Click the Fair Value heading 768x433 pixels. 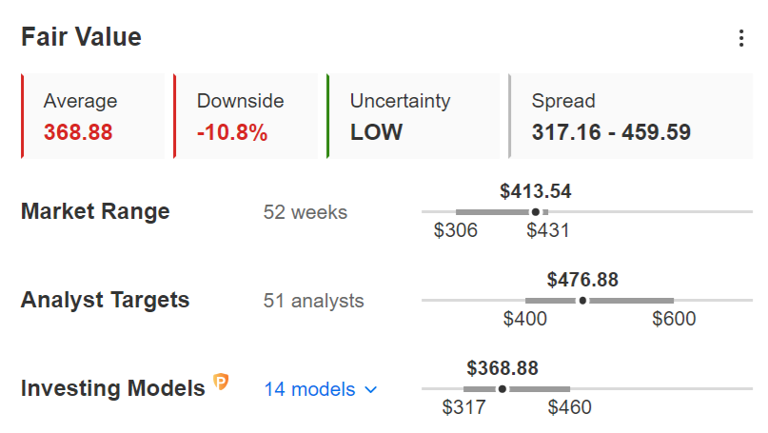click(x=81, y=38)
